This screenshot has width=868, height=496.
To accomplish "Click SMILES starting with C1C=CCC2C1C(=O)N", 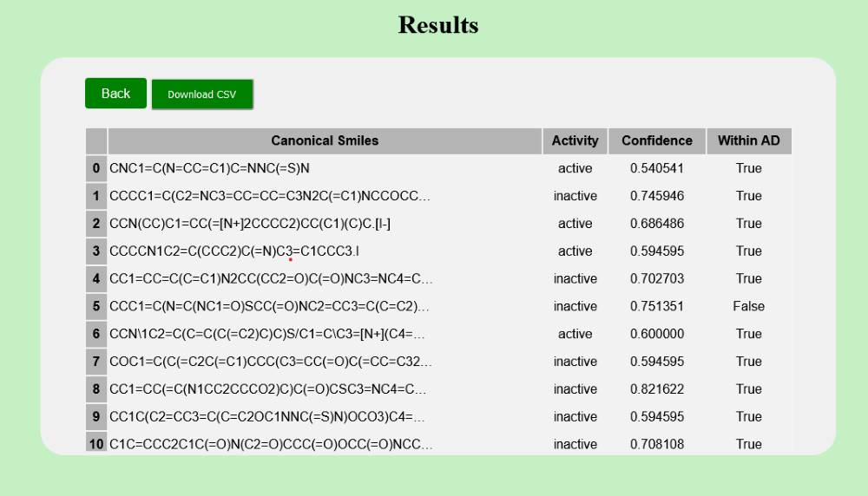I will coord(271,444).
